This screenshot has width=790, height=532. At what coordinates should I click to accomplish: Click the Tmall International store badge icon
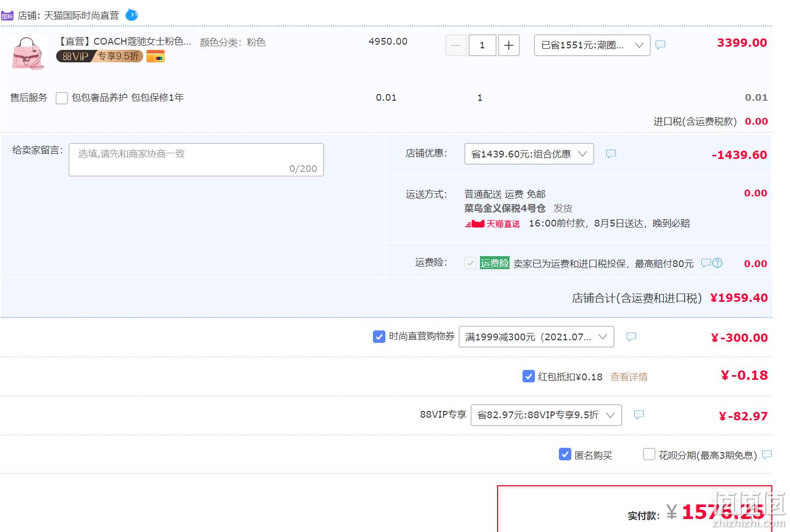(x=7, y=16)
